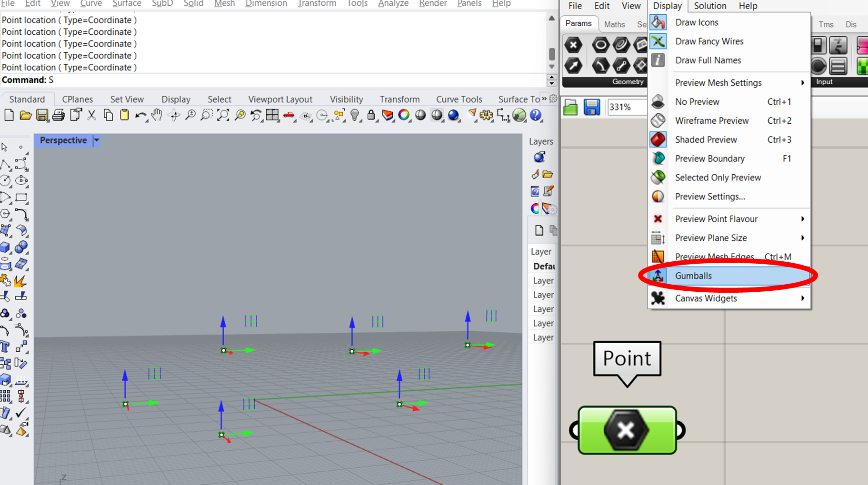Click the four-viewport layout icon
The image size is (868, 485).
tap(272, 115)
